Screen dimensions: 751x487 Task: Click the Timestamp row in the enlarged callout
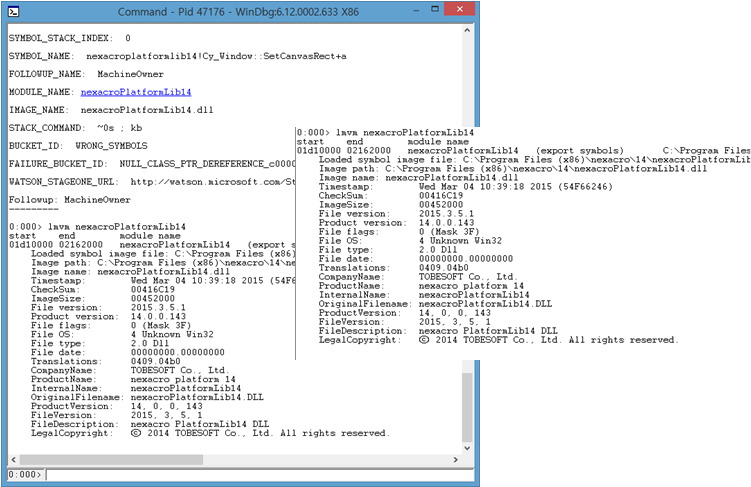click(x=466, y=187)
